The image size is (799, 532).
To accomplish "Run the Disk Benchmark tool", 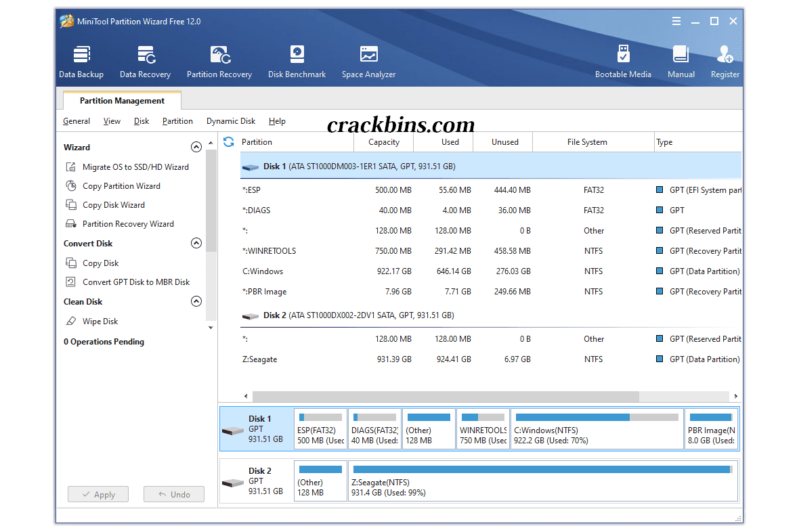I will click(297, 61).
